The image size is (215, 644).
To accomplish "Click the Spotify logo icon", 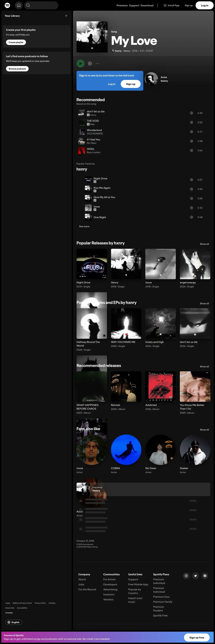I will click(x=8, y=5).
